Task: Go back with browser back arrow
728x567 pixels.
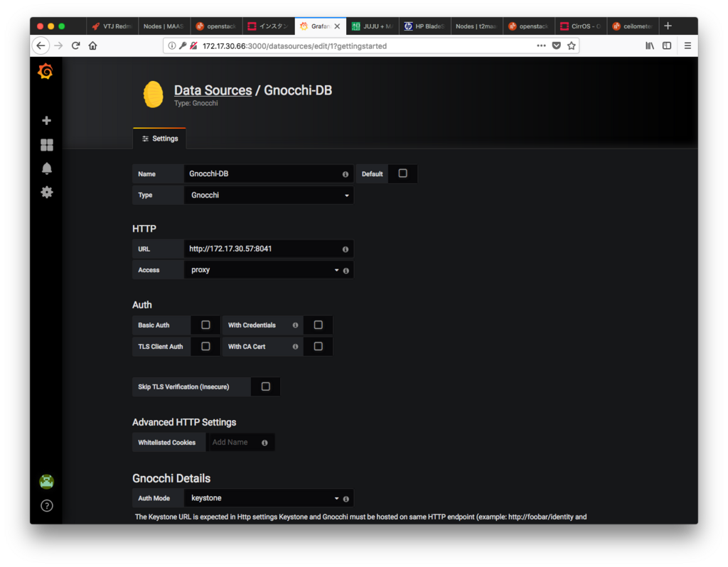Action: (41, 45)
